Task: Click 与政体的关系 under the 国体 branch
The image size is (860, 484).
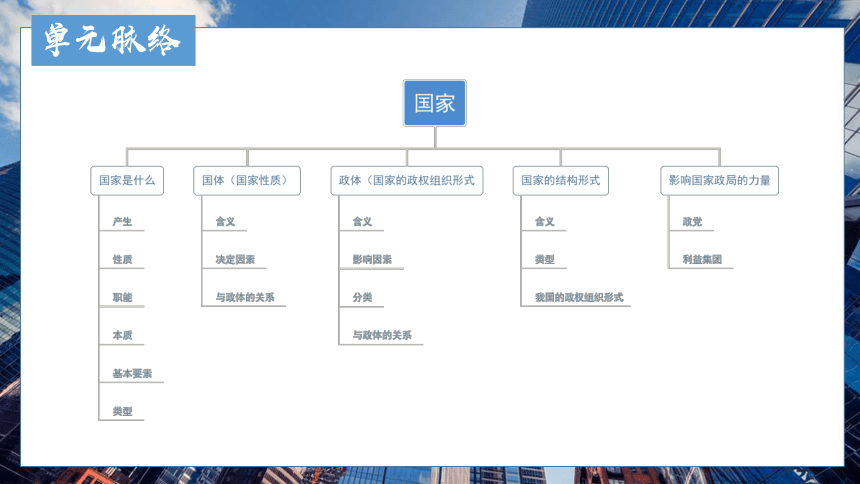Action: 245,297
